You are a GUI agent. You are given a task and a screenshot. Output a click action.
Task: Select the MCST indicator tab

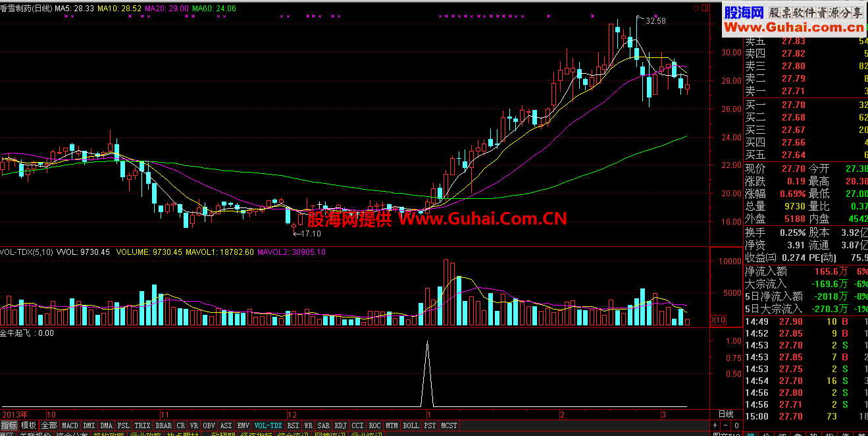tap(449, 425)
